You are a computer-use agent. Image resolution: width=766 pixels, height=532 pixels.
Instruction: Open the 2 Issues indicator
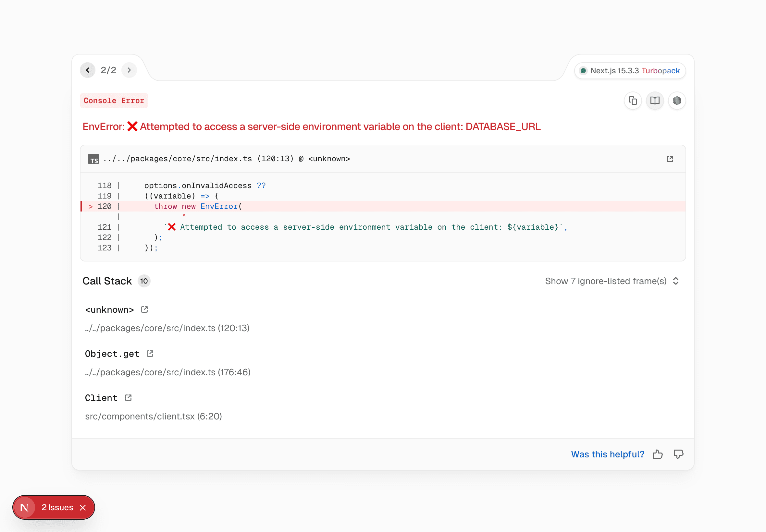(x=57, y=507)
